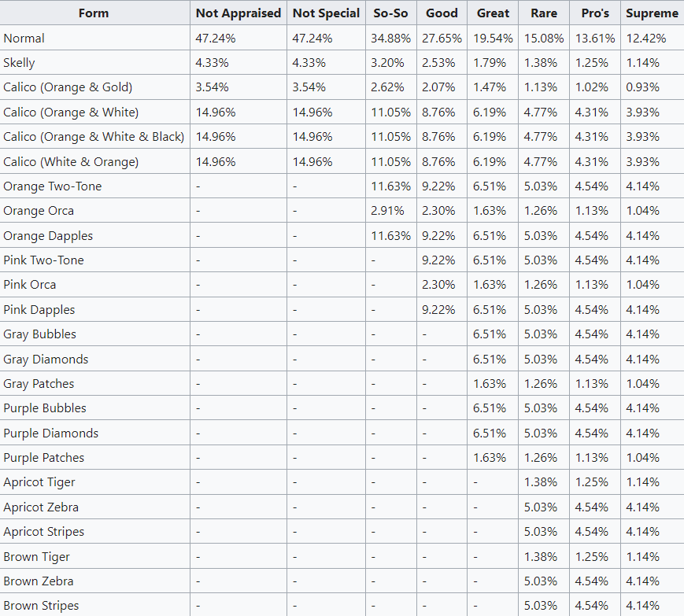The height and width of the screenshot is (616, 684).
Task: Select the Calico (Orange & Gold) cell
Action: [x=68, y=87]
